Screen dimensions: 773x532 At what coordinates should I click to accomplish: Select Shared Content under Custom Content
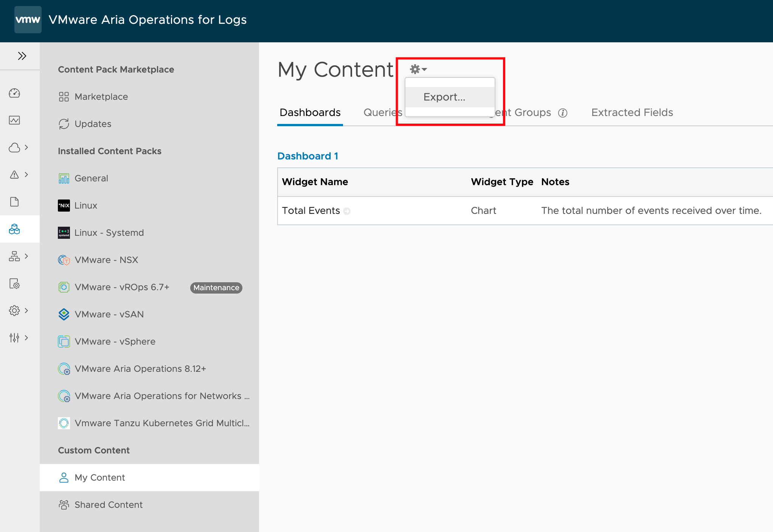(x=108, y=505)
